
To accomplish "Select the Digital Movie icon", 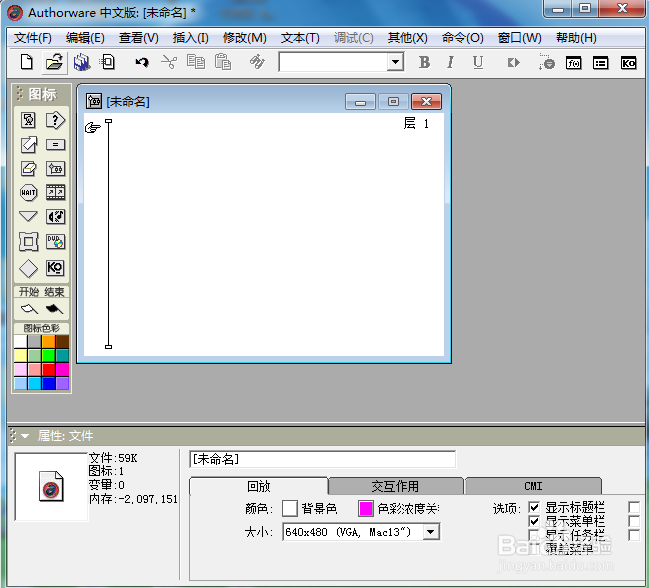I will pos(55,192).
